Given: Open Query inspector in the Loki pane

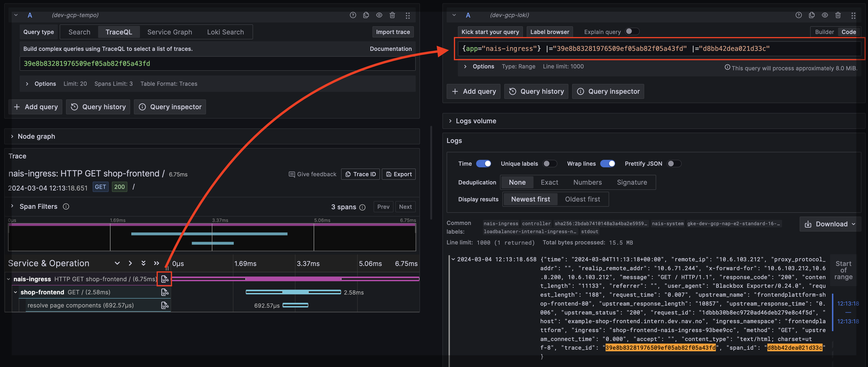Looking at the screenshot, I should click(608, 91).
